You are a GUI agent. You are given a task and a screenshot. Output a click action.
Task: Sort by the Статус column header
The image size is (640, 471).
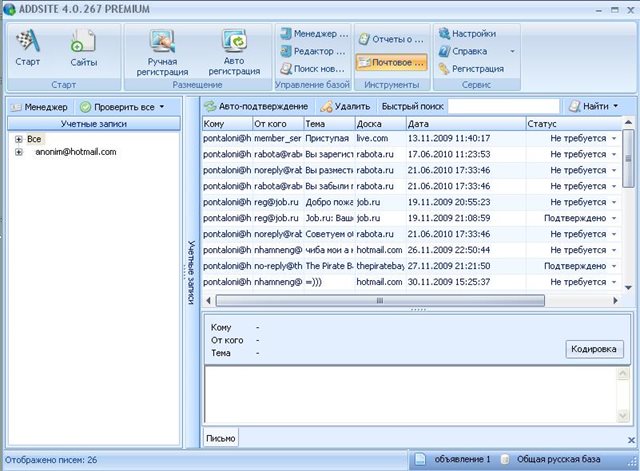pyautogui.click(x=573, y=124)
